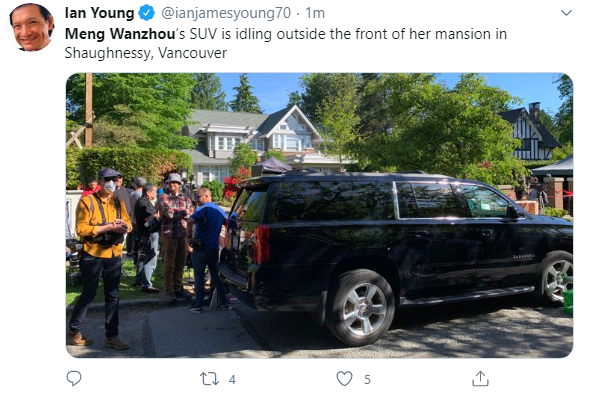Click the like count 5
The image size is (589, 398).
[x=367, y=380]
